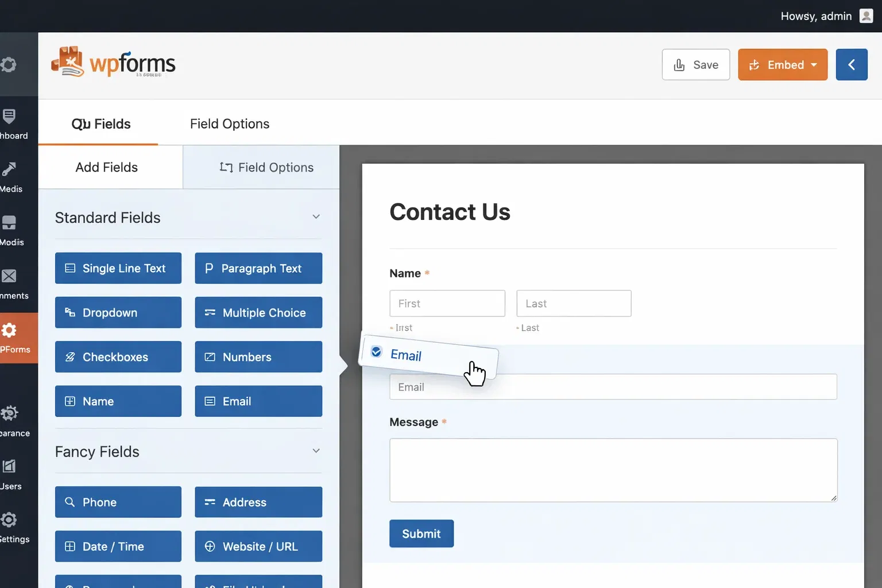This screenshot has height=588, width=882.
Task: Check the Email field checkmark toggle
Action: click(x=376, y=351)
